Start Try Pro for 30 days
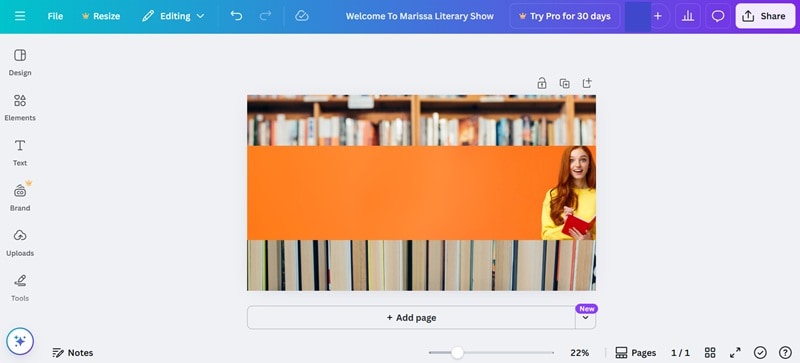800x363 pixels. (564, 16)
